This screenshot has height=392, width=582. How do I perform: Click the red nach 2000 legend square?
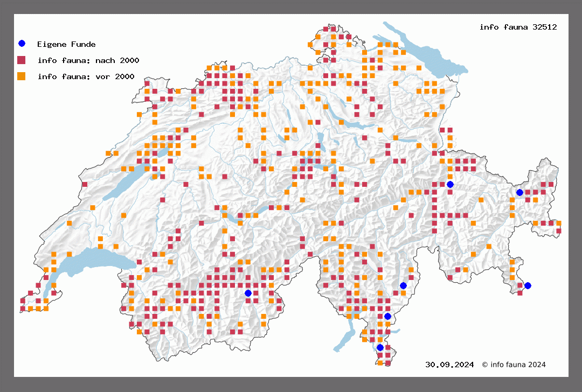22,60
